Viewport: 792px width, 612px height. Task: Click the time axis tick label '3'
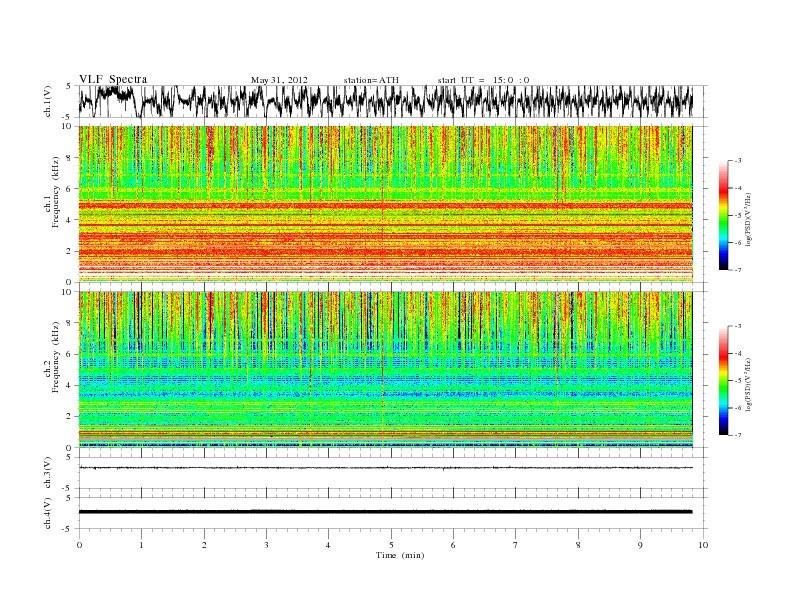[x=266, y=545]
